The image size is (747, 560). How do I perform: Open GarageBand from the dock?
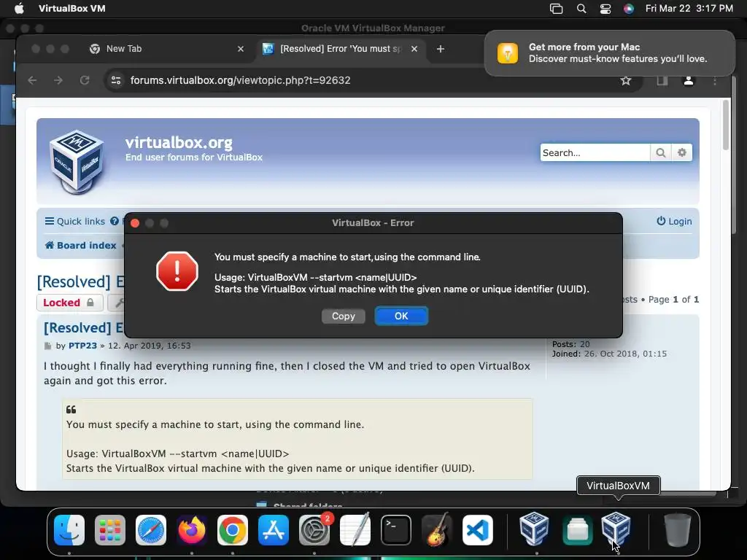click(437, 530)
